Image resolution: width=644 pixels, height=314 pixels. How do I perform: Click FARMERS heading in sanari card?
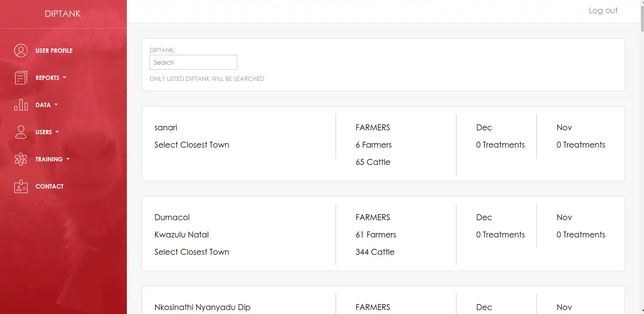(x=373, y=127)
